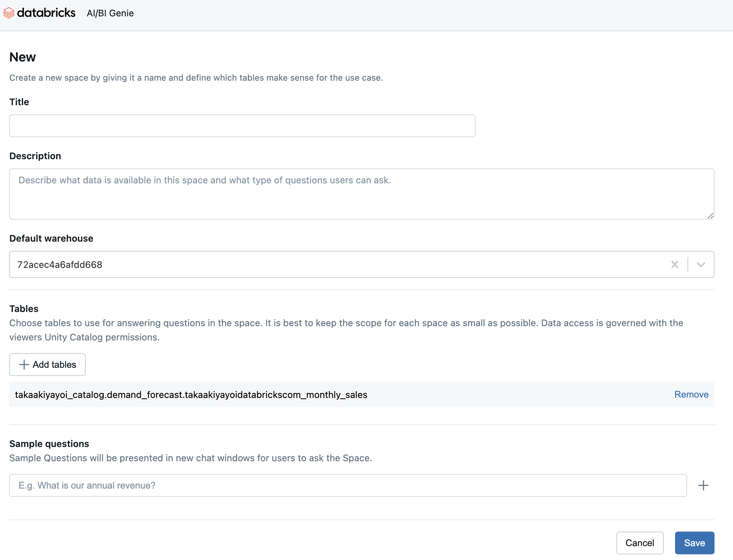Select AI/BI Genie in the top bar
Screen dimensions: 733x560
[x=110, y=13]
